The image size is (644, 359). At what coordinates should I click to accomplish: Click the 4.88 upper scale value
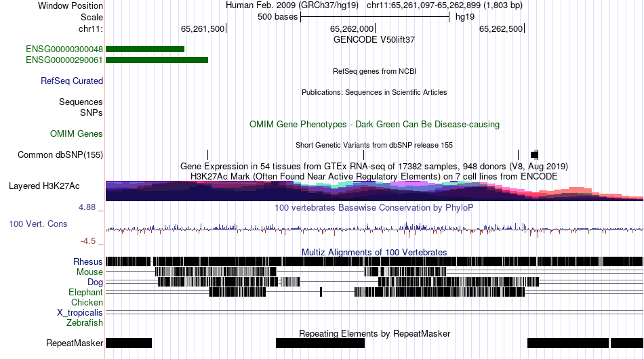point(87,207)
